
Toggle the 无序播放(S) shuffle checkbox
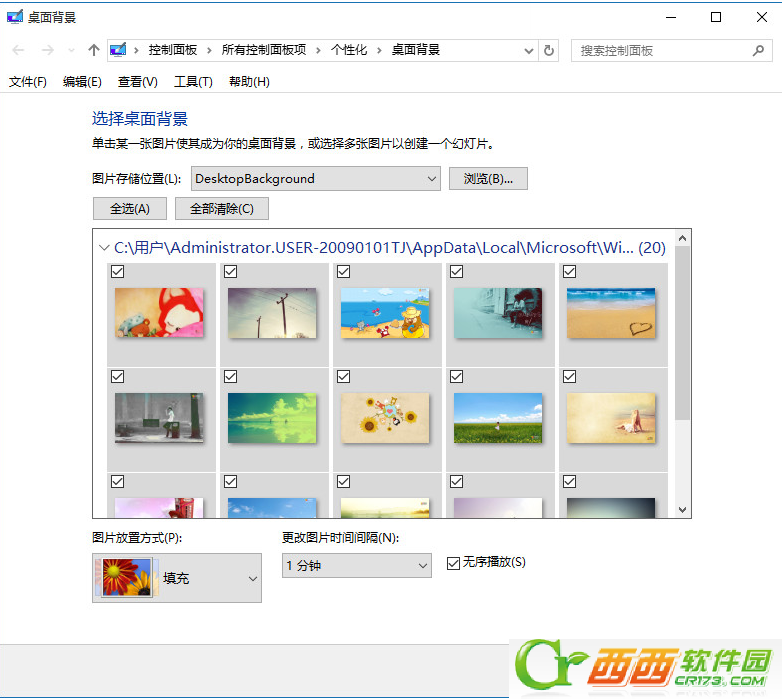click(x=453, y=563)
